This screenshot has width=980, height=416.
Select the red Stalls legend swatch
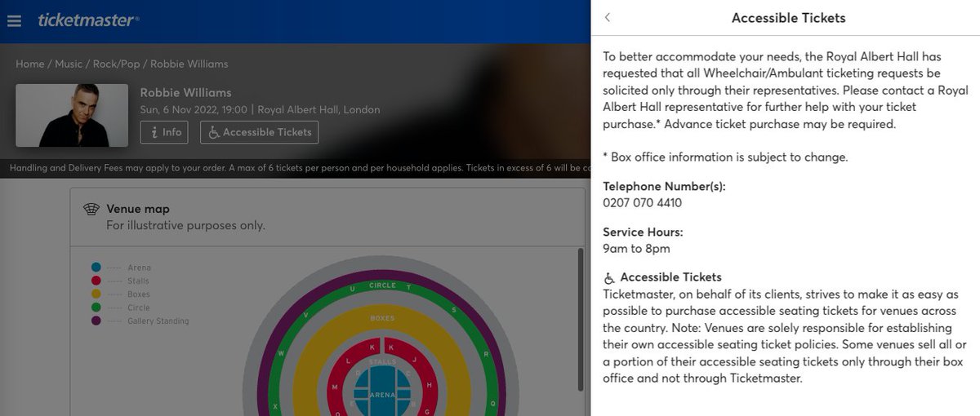tap(96, 281)
